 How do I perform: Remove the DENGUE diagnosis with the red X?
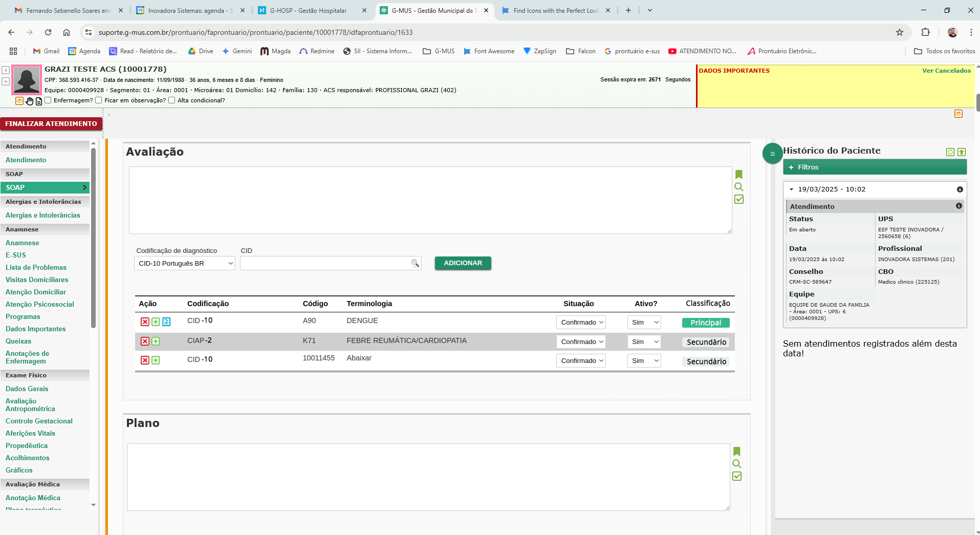(145, 322)
